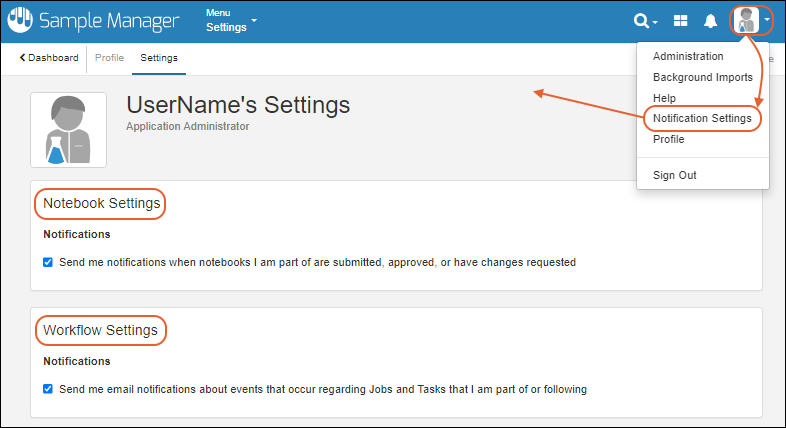Select Notification Settings in the user menu
Screen dimensions: 786x428
tap(701, 118)
